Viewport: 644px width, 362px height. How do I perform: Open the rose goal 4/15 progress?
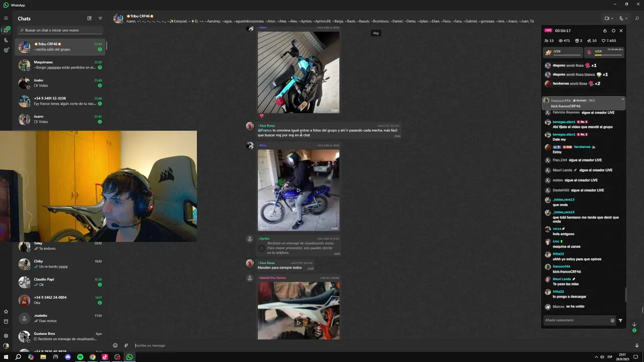605,52
